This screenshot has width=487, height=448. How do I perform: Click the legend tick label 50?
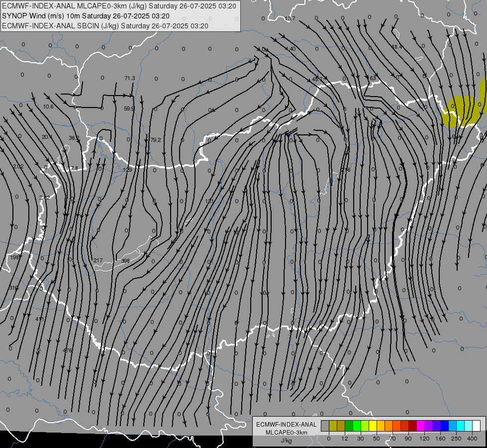point(377,439)
